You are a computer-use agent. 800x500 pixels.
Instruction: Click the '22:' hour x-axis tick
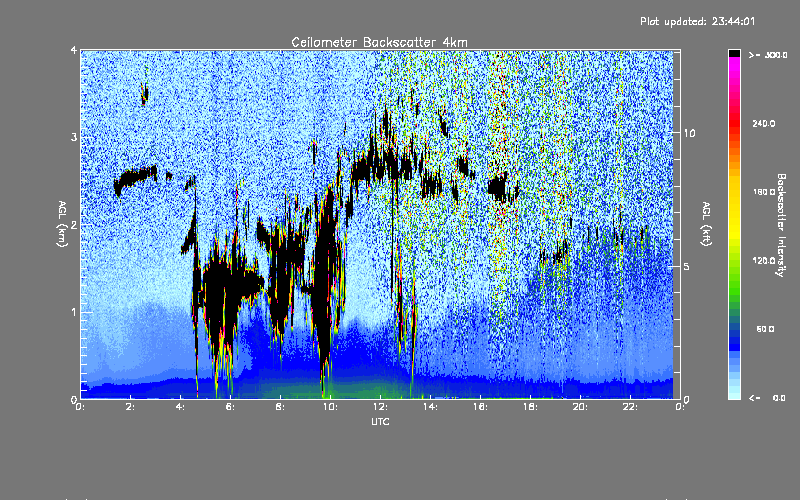point(630,407)
